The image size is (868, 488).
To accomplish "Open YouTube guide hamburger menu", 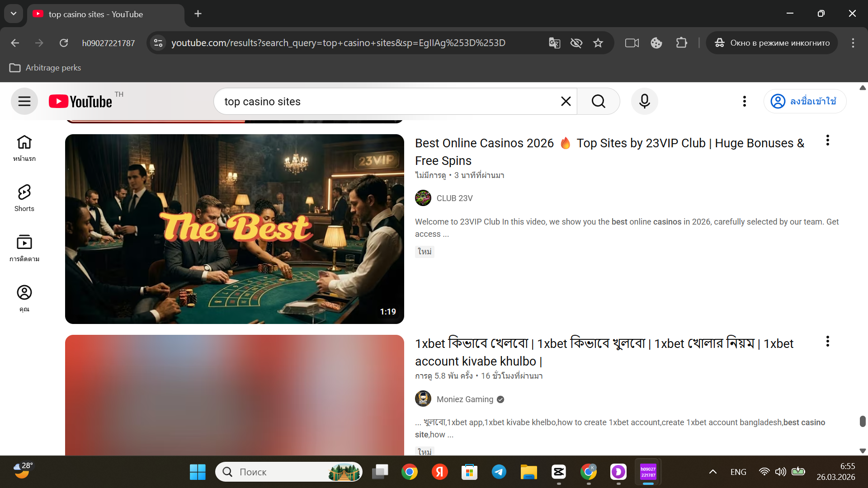I will [24, 101].
